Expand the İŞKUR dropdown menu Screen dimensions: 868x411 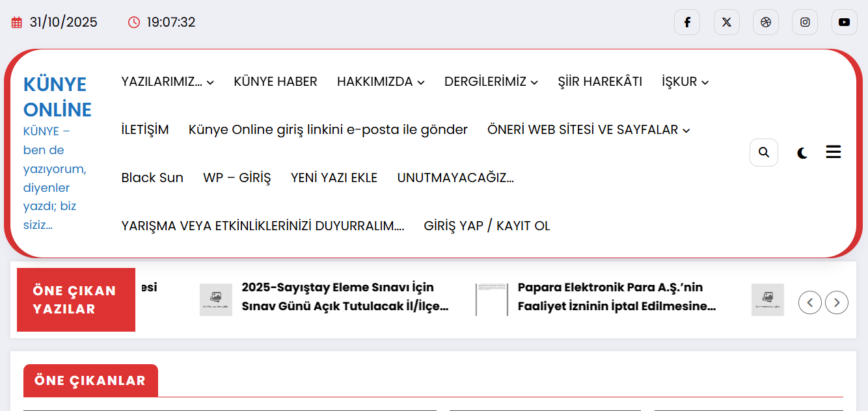coord(685,81)
